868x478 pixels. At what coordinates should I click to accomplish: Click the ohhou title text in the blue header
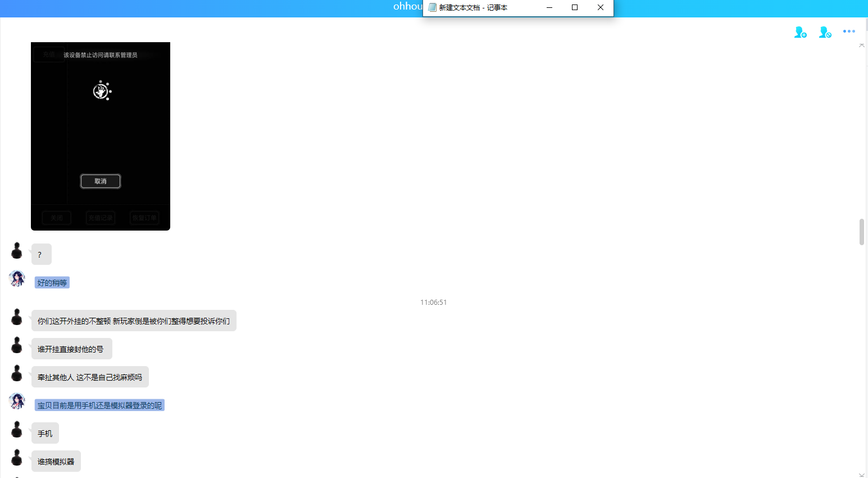click(x=408, y=6)
